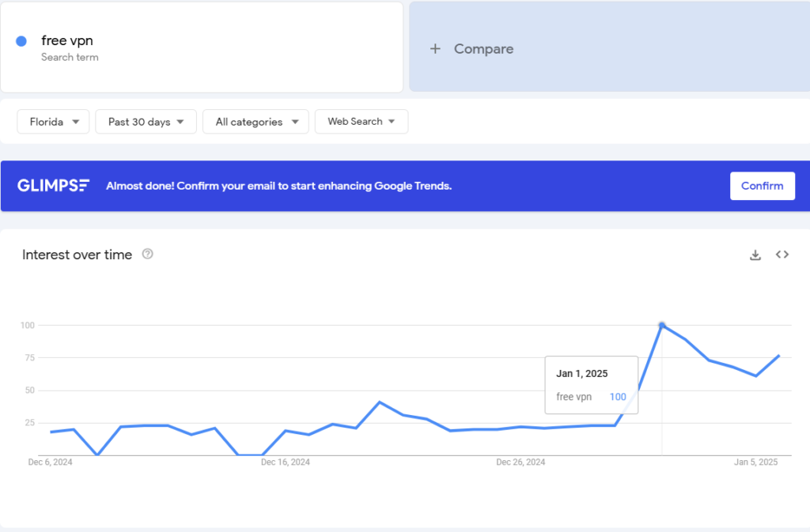Open the All categories filter
The height and width of the screenshot is (532, 810).
pyautogui.click(x=255, y=122)
